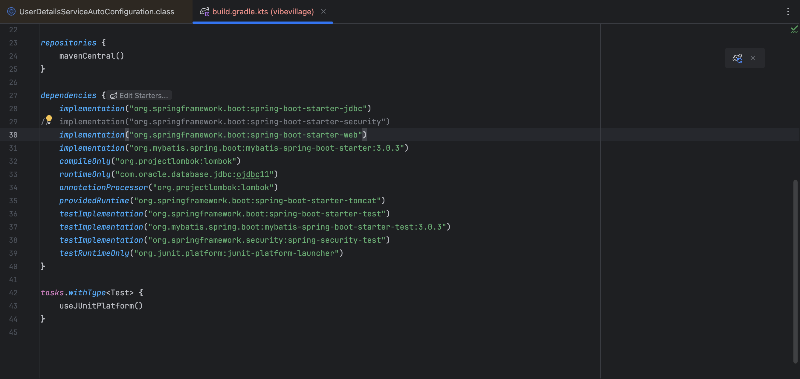This screenshot has height=379, width=800.
Task: Click testImplementation spring-boot-starter-test line
Action: [x=224, y=214]
